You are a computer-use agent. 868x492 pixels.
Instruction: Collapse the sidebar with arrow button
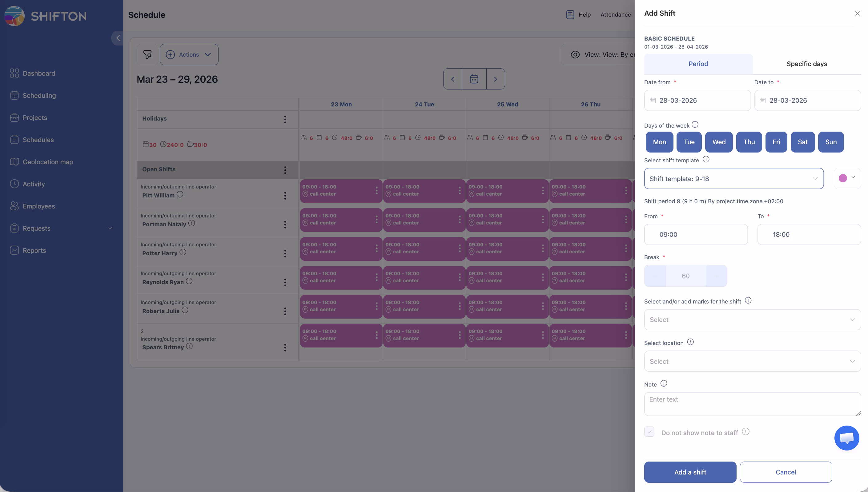[118, 38]
